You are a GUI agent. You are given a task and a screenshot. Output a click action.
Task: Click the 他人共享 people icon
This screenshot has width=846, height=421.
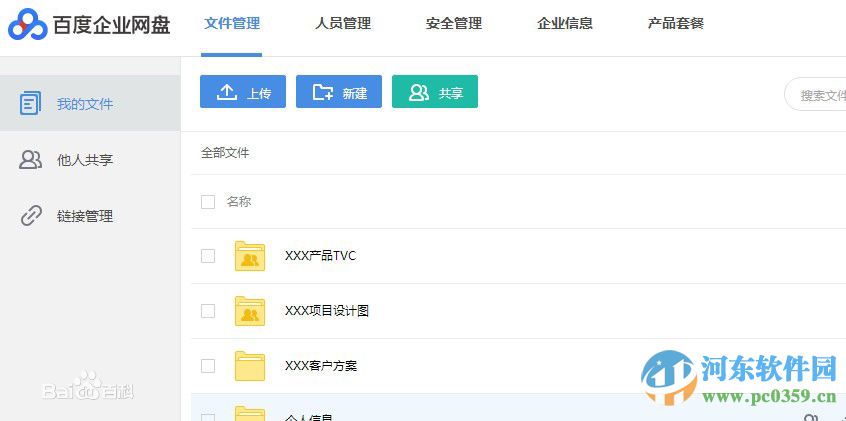pos(30,160)
